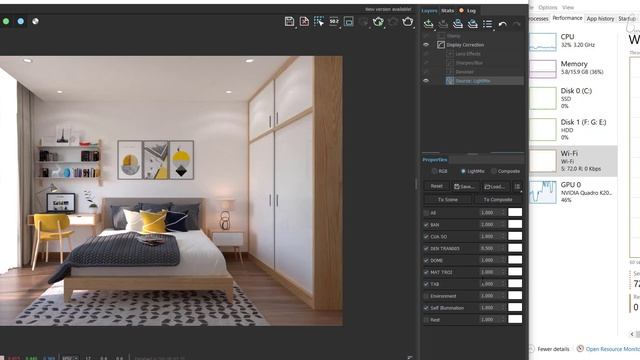
Task: Click the add new layer icon
Action: pyautogui.click(x=428, y=24)
